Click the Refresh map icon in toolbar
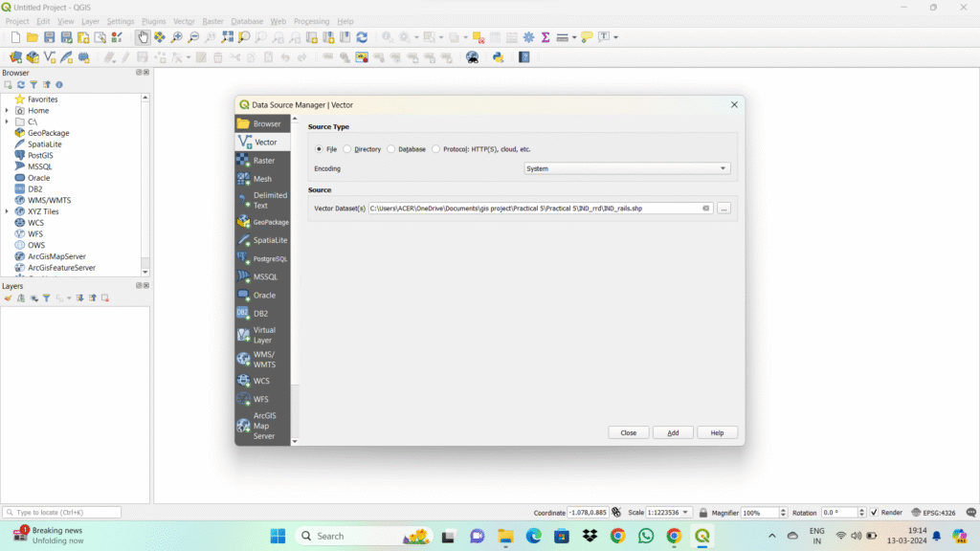 pos(362,37)
